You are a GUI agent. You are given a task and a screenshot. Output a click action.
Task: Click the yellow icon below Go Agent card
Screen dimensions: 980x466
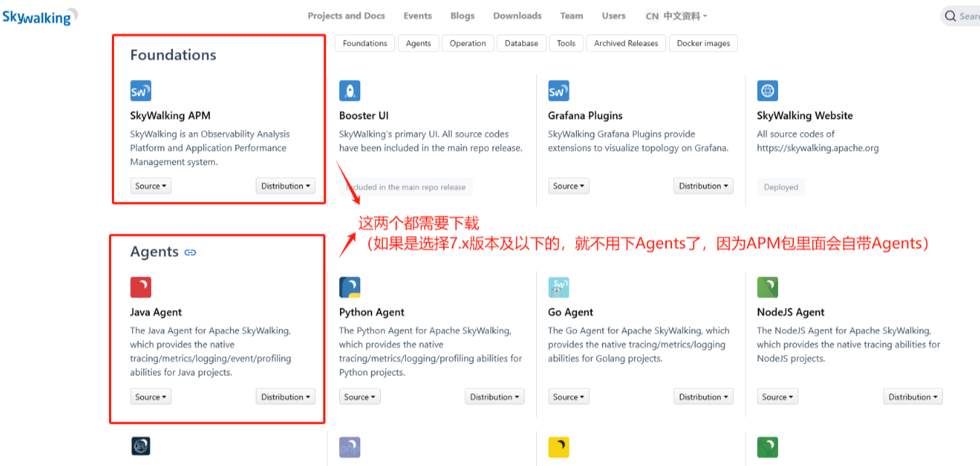[x=559, y=447]
